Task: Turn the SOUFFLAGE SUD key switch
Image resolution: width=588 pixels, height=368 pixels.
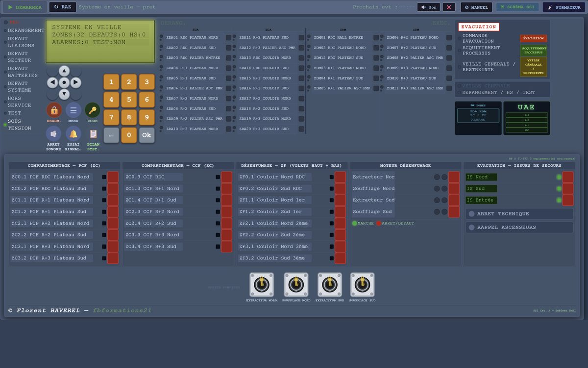Action: click(x=362, y=285)
